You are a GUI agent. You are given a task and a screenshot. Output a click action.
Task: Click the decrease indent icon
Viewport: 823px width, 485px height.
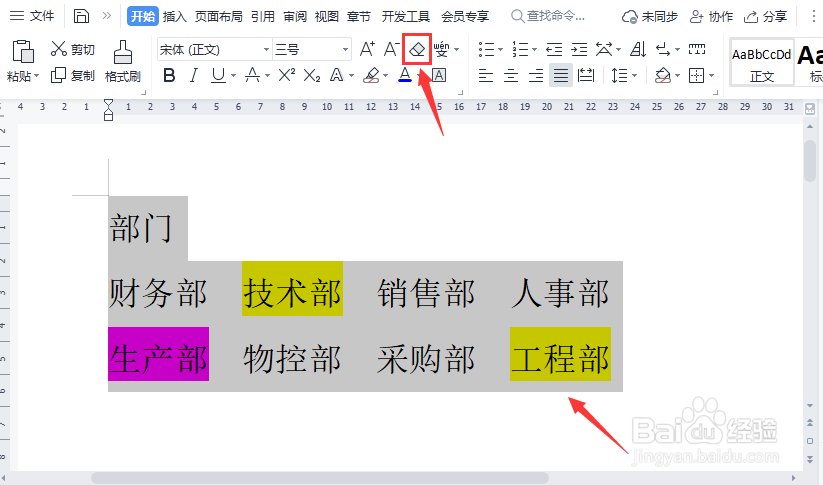pyautogui.click(x=554, y=49)
